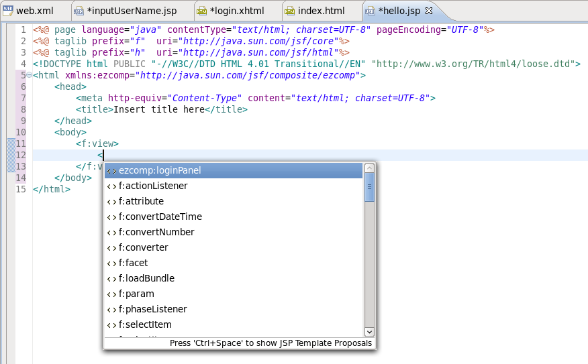Click the http-equiv attribute on line 7
Viewport: 588px width, 364px height.
[135, 98]
